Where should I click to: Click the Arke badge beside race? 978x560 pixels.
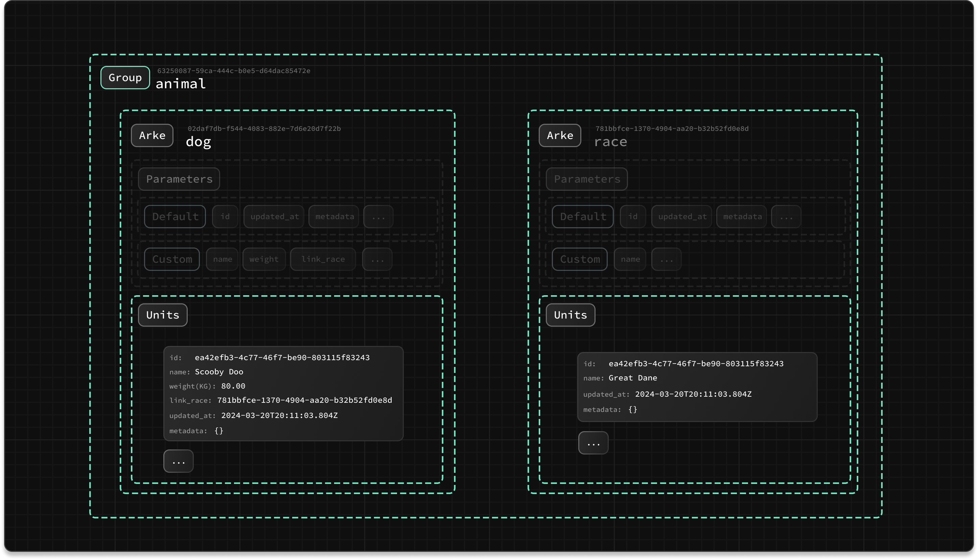point(560,135)
